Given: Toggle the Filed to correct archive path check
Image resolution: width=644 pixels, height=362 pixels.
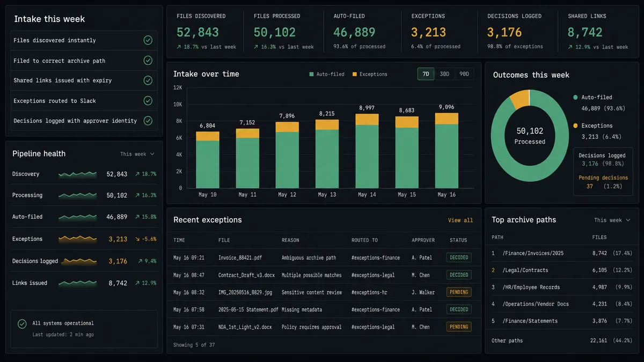Looking at the screenshot, I should coord(148,61).
